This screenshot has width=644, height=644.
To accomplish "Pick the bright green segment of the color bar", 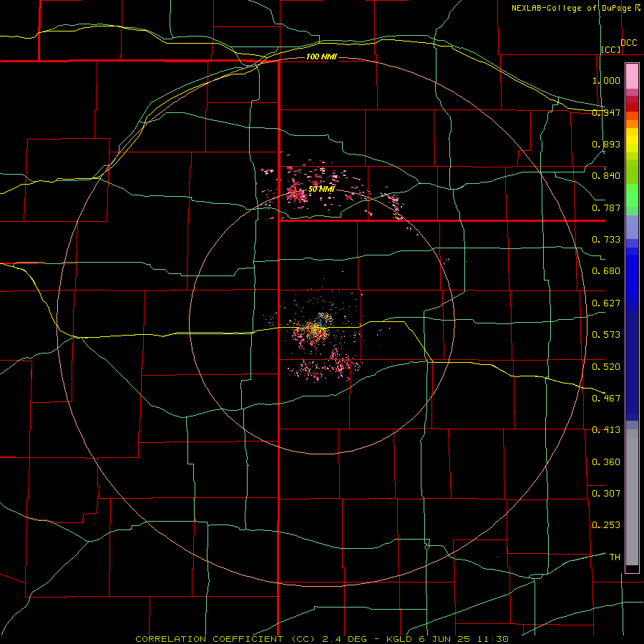I will tap(632, 195).
